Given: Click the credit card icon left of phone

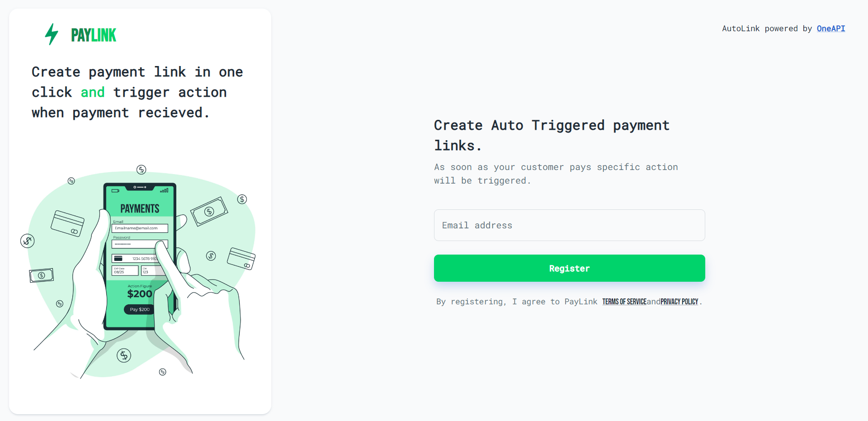Looking at the screenshot, I should pos(67,223).
